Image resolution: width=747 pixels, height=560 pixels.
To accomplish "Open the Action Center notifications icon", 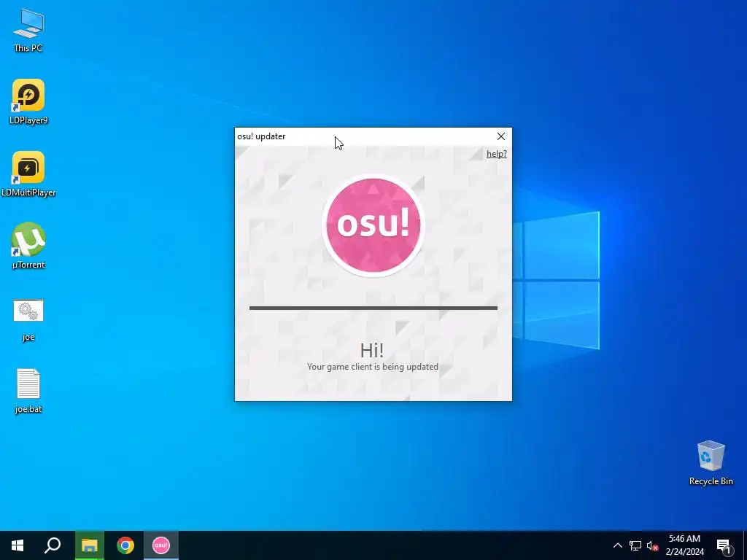I will (x=724, y=546).
